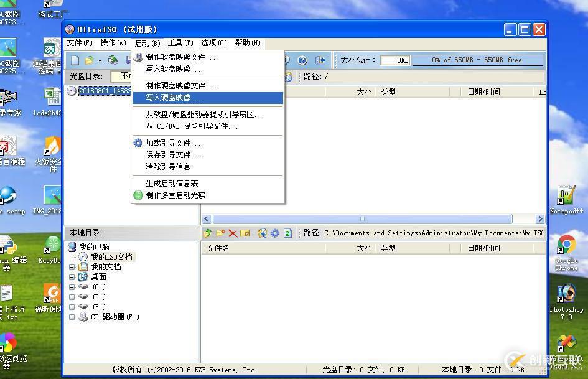Open the Google Chrome desktop shortcut
Viewport: 588px width, 379px height.
pyautogui.click(x=566, y=253)
